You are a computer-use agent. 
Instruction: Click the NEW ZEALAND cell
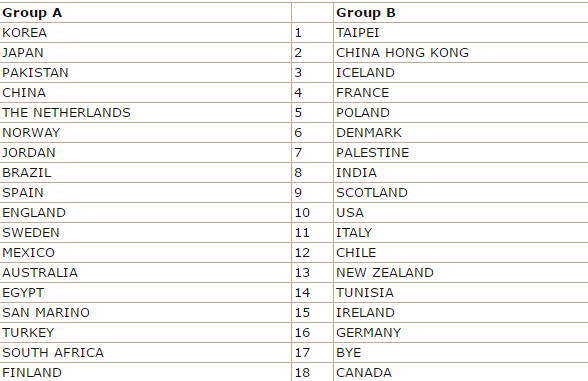(461, 273)
